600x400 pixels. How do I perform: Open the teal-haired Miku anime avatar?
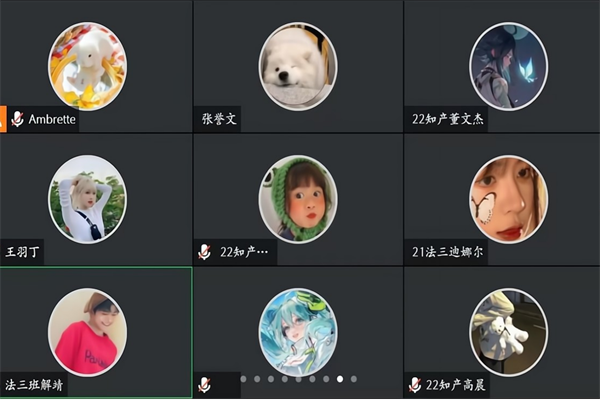[298, 332]
